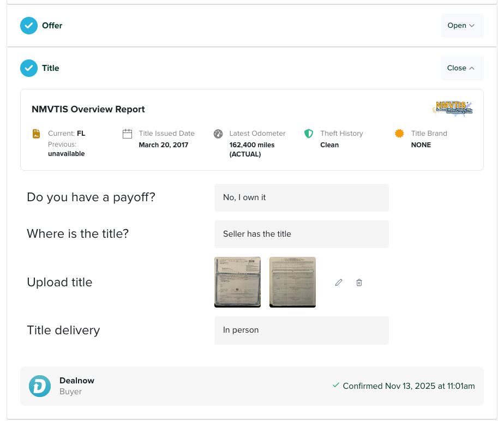Click the NMVTIS logo

pyautogui.click(x=453, y=108)
